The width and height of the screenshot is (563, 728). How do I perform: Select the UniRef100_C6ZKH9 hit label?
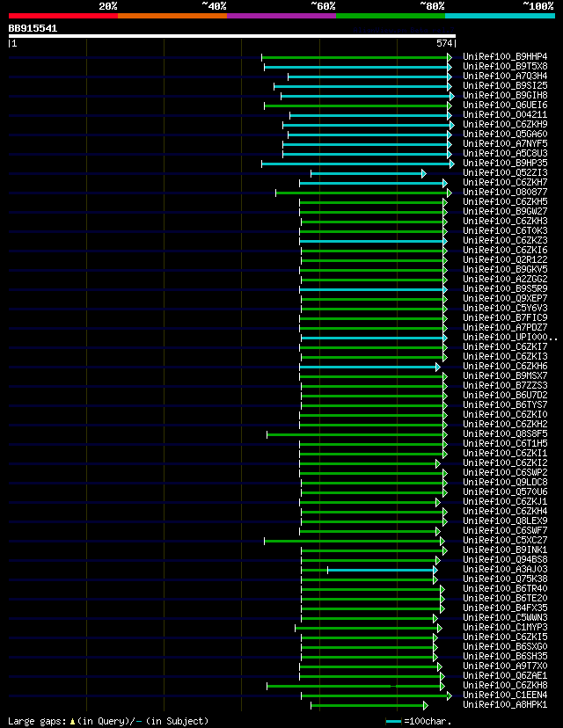505,125
